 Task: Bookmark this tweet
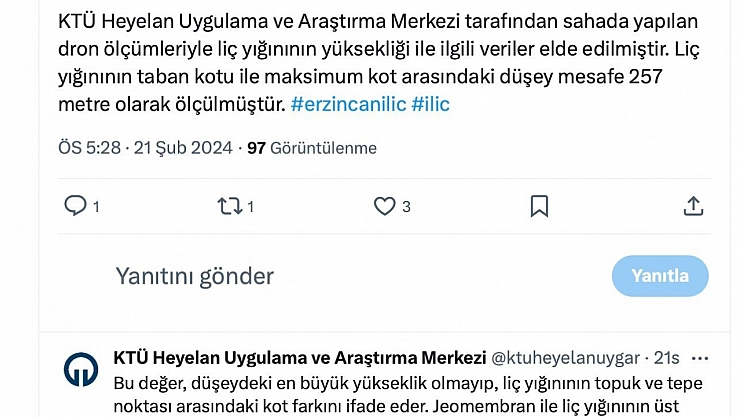point(539,206)
